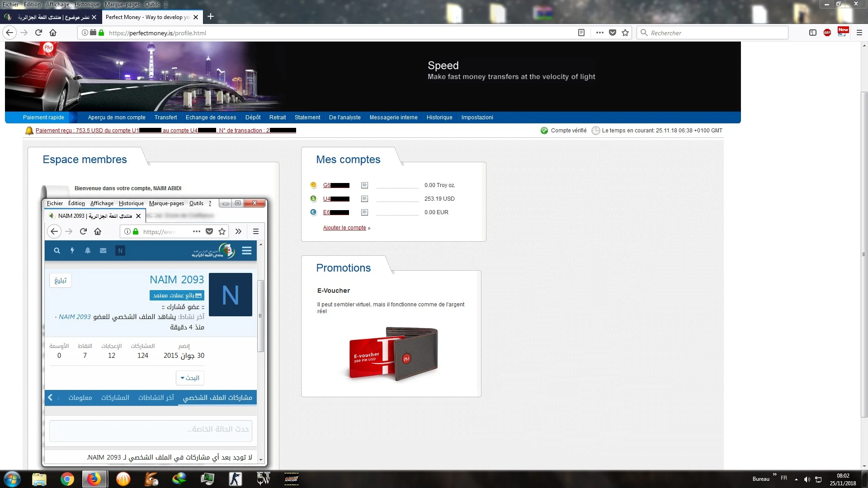Toggle the browser sidebar
The height and width of the screenshot is (488, 868).
pos(813,33)
